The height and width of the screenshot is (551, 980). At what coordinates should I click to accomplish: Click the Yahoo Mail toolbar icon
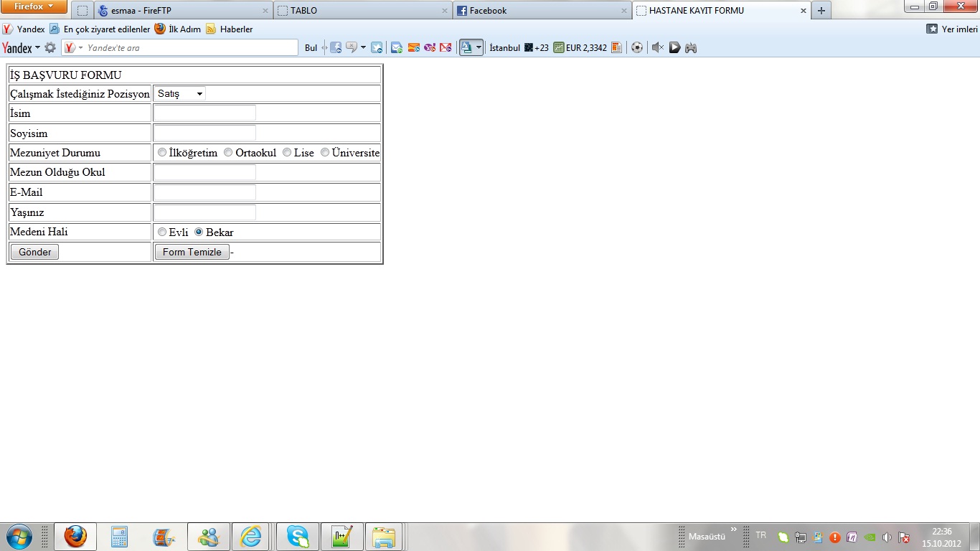tap(430, 47)
